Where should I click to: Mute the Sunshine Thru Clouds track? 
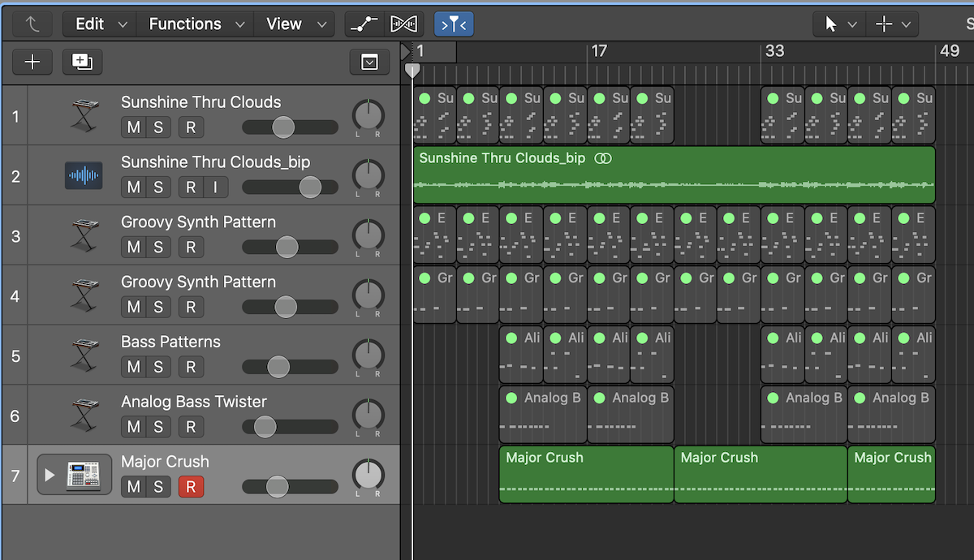(134, 127)
